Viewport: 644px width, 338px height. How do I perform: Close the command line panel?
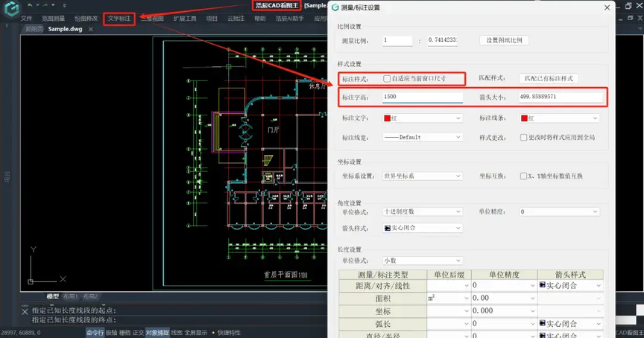pyautogui.click(x=25, y=312)
